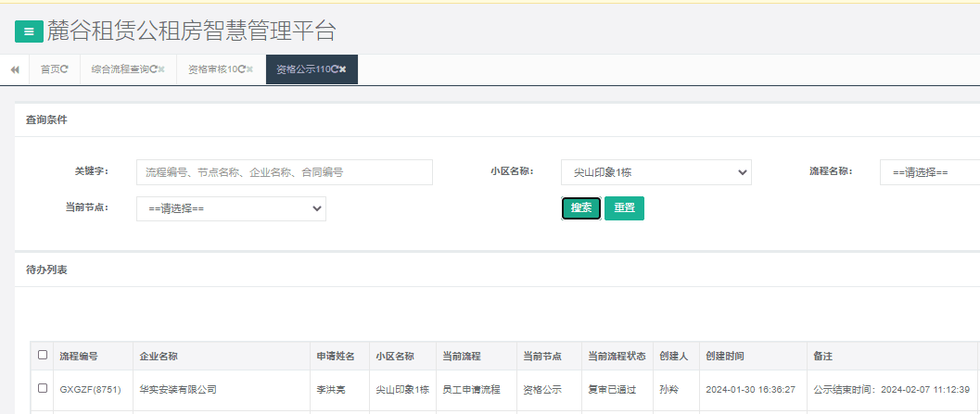Click refresh icon on 综合流程查询 tab
Image resolution: width=980 pixels, height=414 pixels.
[153, 69]
